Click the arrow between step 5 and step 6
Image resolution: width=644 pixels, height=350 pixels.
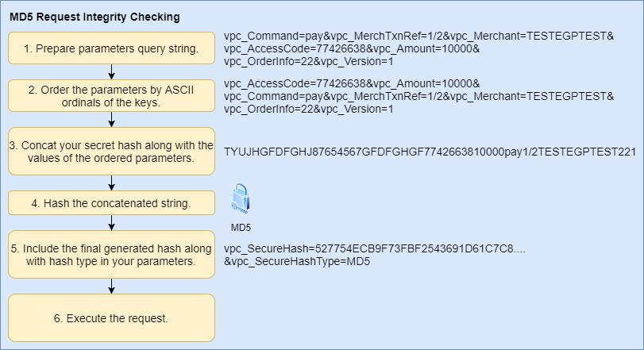coord(112,286)
